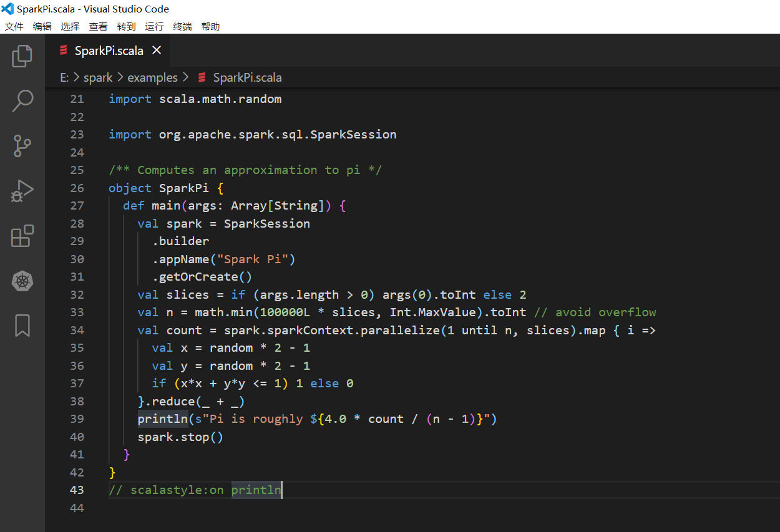This screenshot has width=780, height=532.
Task: Click the VS Code logo in title bar
Action: pyautogui.click(x=7, y=9)
